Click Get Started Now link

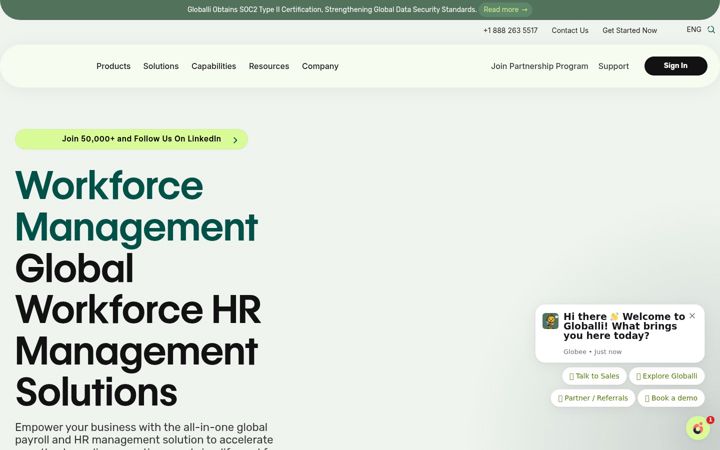(630, 30)
